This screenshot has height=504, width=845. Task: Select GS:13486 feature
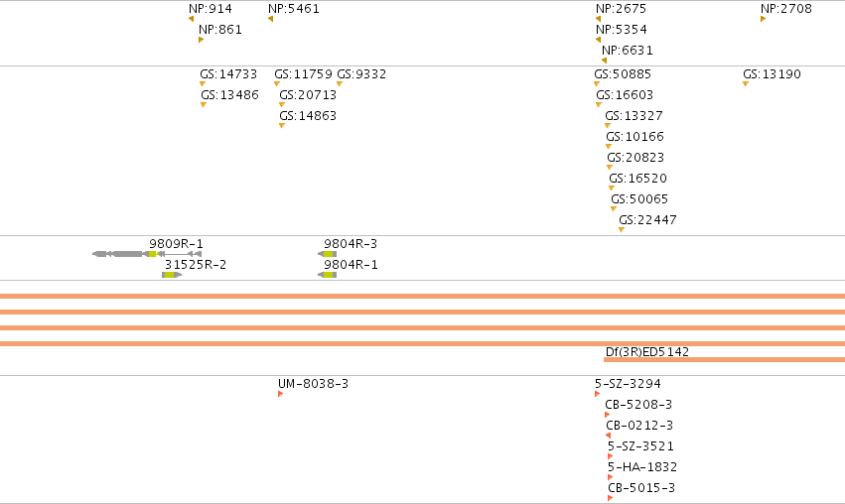pos(229,95)
